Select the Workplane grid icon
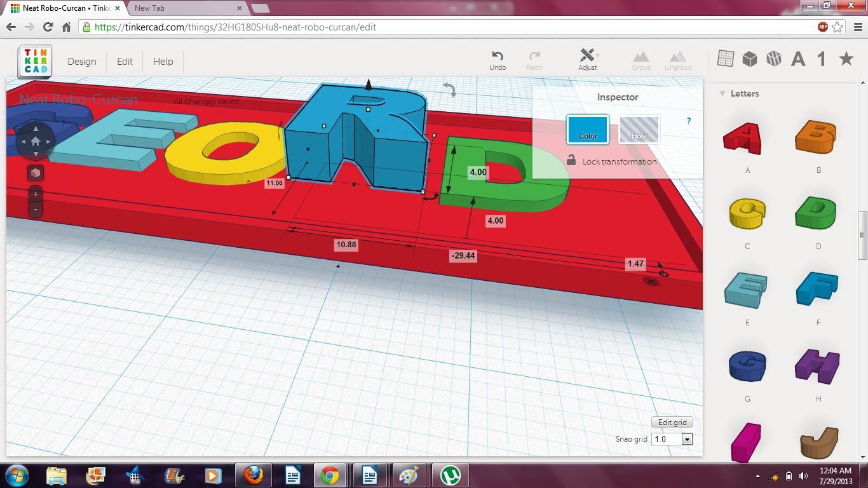 [724, 58]
